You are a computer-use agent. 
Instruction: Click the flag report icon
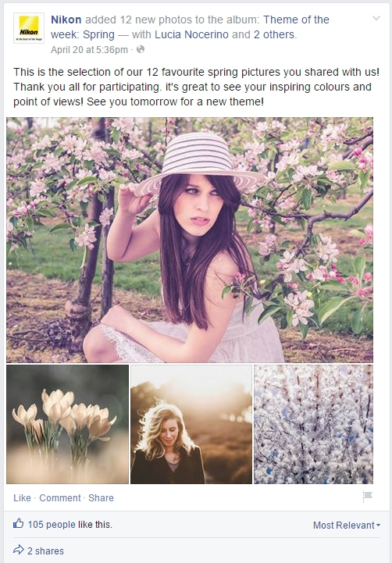tap(367, 497)
